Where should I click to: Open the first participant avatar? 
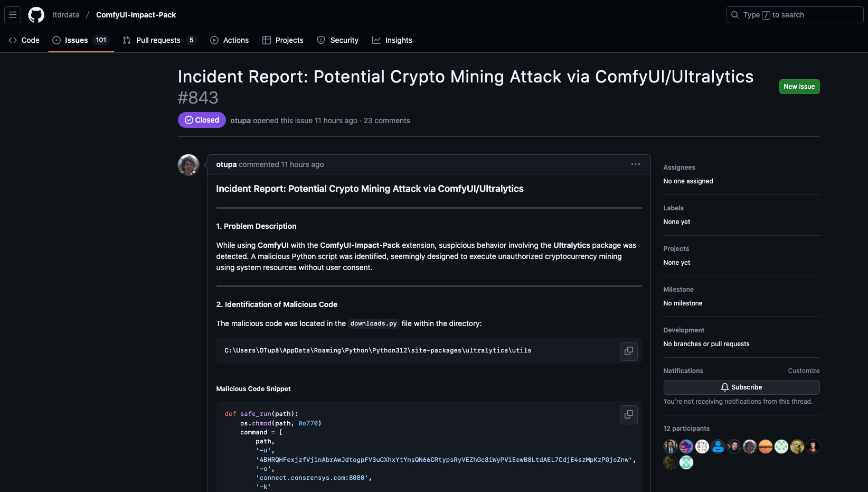click(x=671, y=447)
